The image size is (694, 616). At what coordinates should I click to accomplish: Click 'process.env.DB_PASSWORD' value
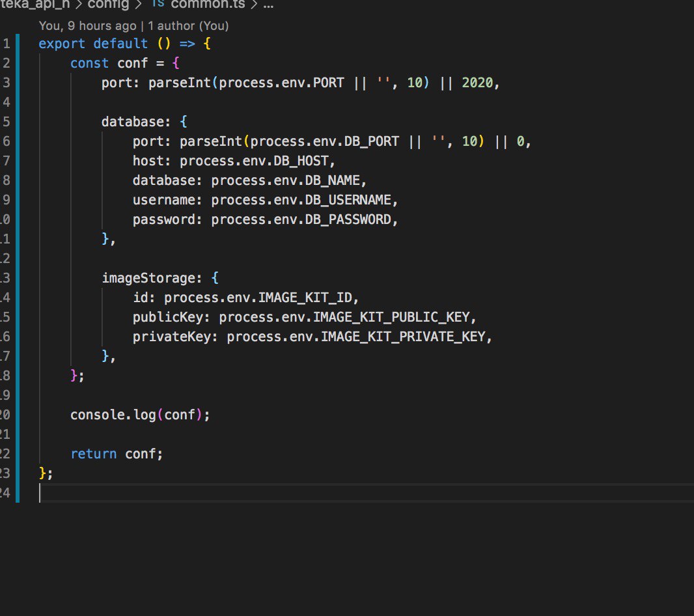click(x=301, y=219)
